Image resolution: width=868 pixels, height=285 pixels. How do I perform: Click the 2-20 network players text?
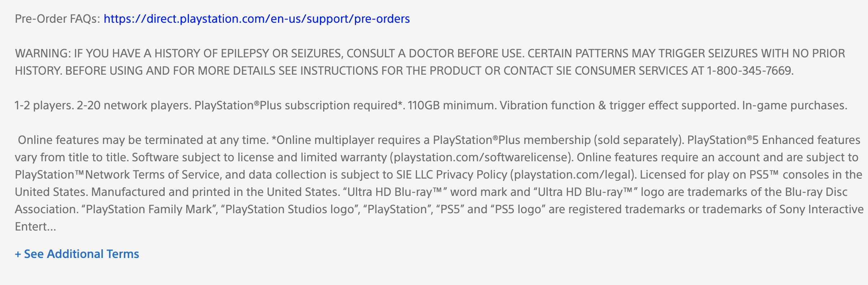pyautogui.click(x=134, y=105)
